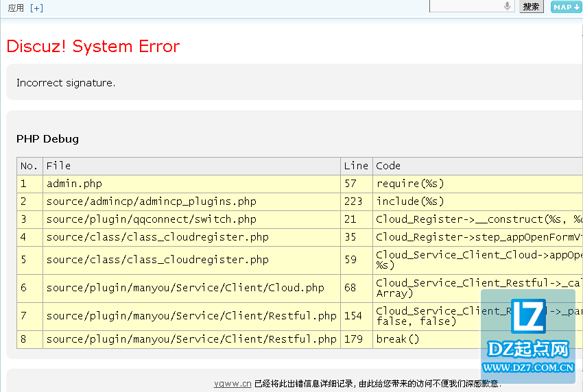Select the require(%s) code cell
The width and height of the screenshot is (583, 392).
click(x=478, y=184)
